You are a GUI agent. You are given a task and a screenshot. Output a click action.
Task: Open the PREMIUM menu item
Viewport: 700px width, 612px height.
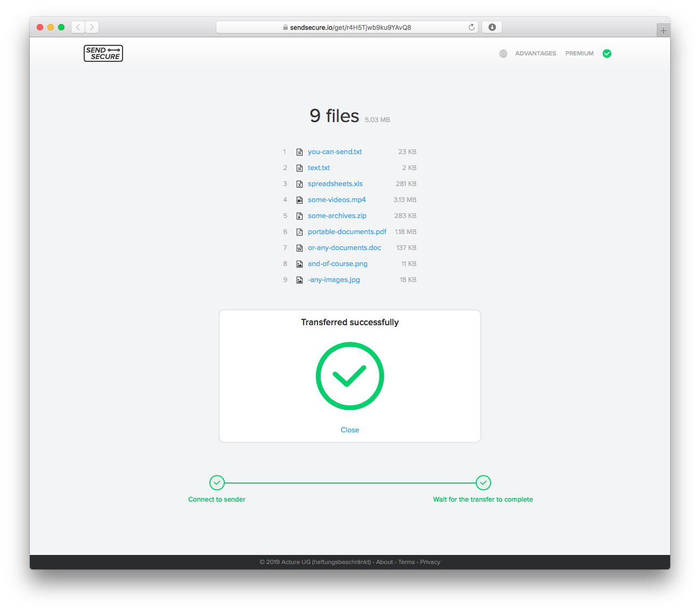pos(579,53)
